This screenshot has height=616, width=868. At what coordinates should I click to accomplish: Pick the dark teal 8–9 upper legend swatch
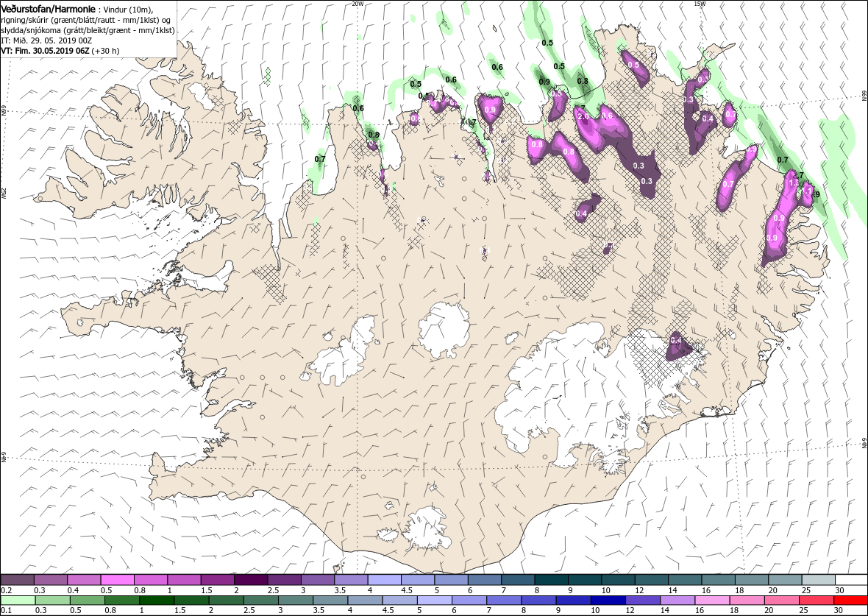coord(552,580)
